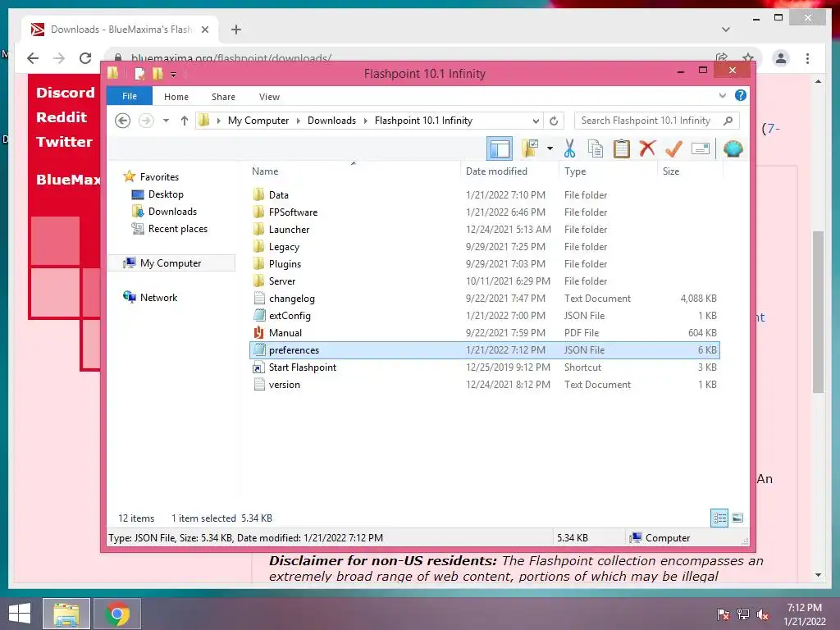The height and width of the screenshot is (630, 840).
Task: Click Twitter link on BlueMaxima page
Action: coord(64,142)
